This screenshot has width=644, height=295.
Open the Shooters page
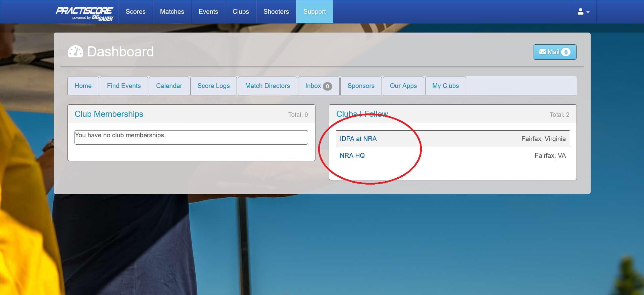pos(276,12)
